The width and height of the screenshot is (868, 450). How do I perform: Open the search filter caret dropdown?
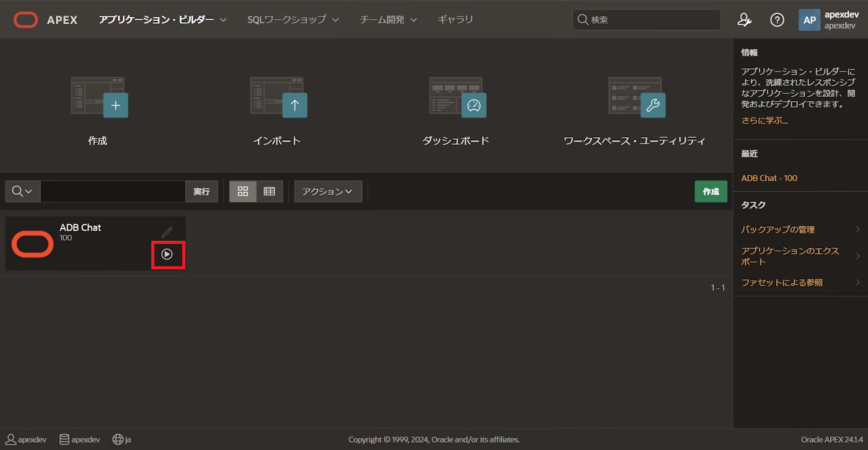[x=22, y=191]
